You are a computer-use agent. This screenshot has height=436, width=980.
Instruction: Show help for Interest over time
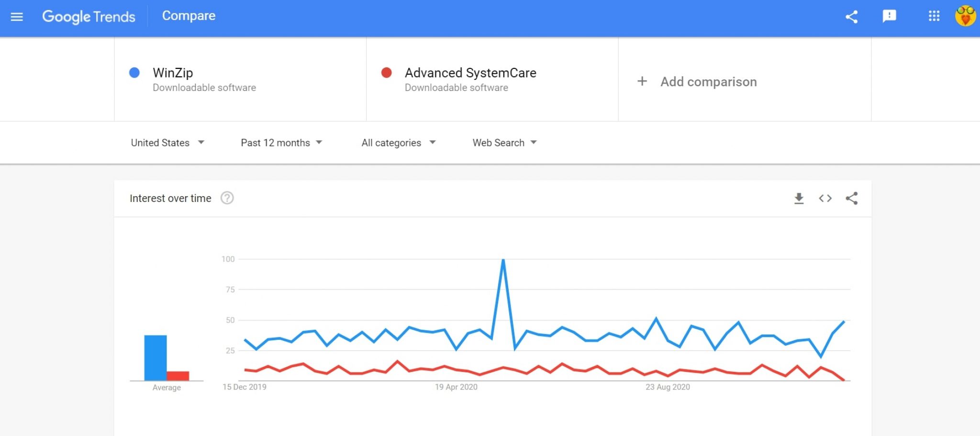point(227,198)
